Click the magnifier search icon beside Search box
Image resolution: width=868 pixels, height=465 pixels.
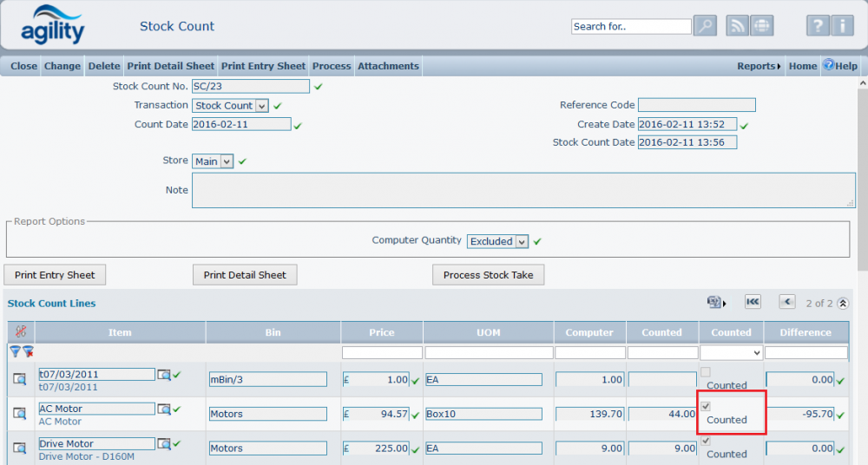pos(705,26)
